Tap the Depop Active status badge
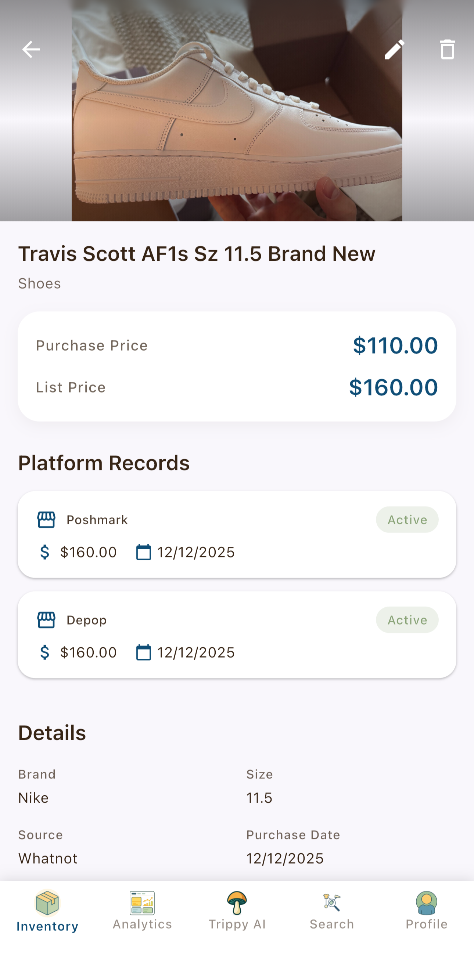474x980 pixels. point(407,620)
